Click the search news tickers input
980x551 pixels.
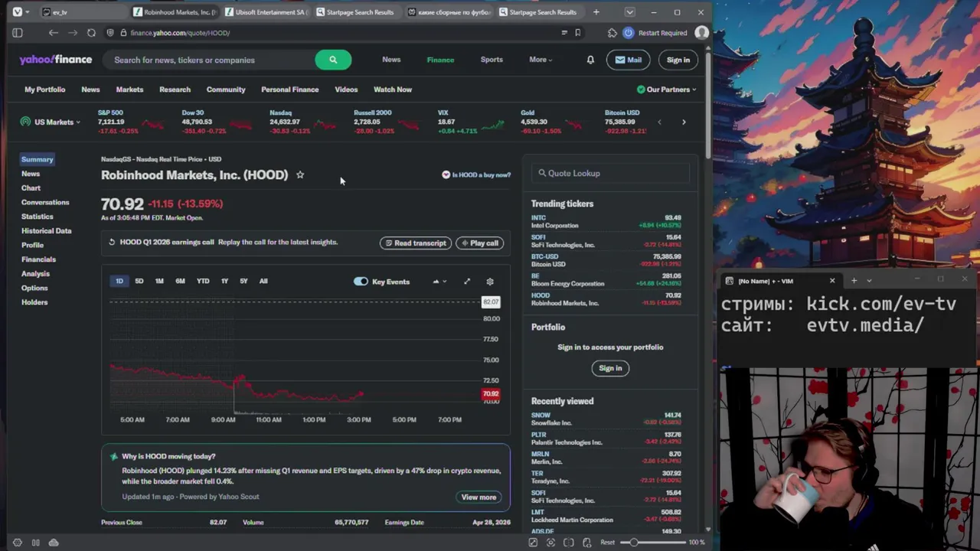point(211,60)
